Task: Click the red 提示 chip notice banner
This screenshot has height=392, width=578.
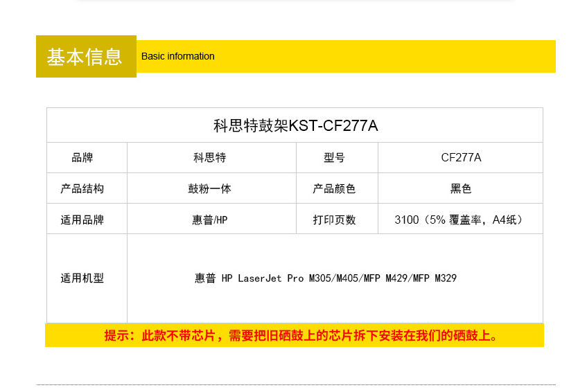Action: 295,335
